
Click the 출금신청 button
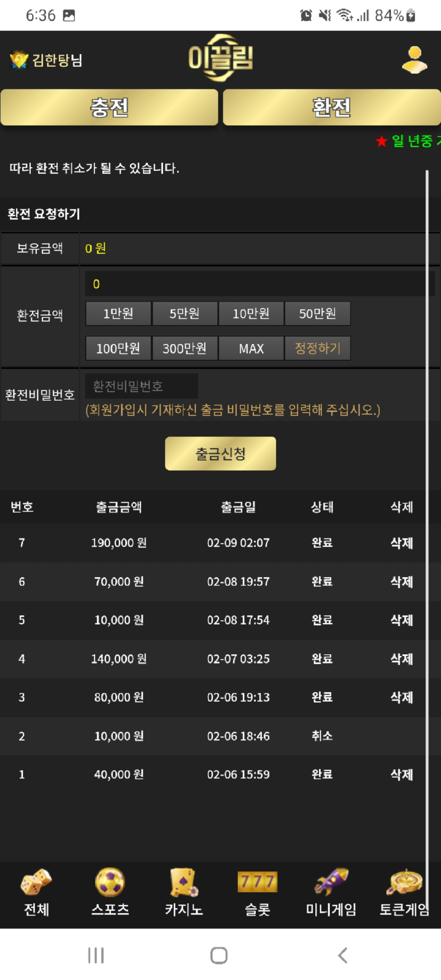tap(220, 454)
